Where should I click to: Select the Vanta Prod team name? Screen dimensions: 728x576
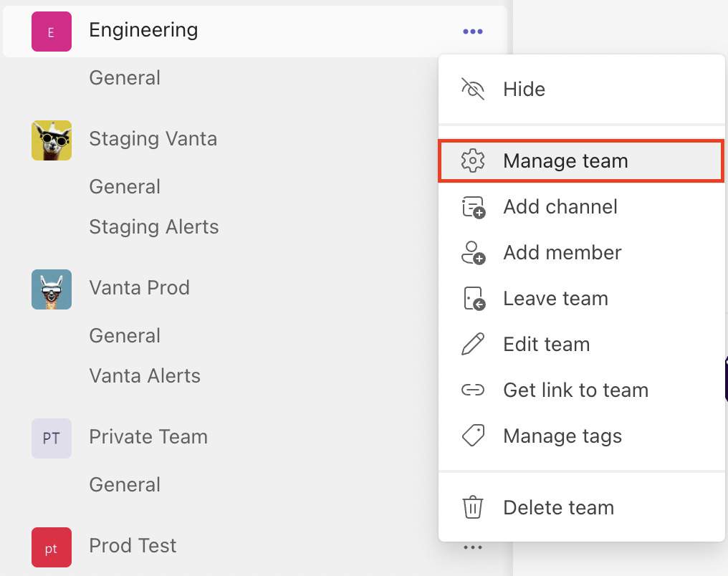coord(139,288)
